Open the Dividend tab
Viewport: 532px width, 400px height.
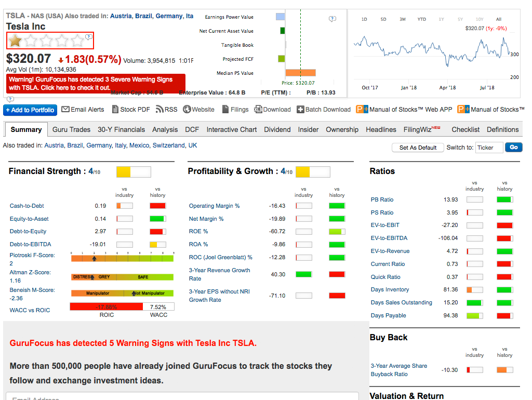[277, 129]
